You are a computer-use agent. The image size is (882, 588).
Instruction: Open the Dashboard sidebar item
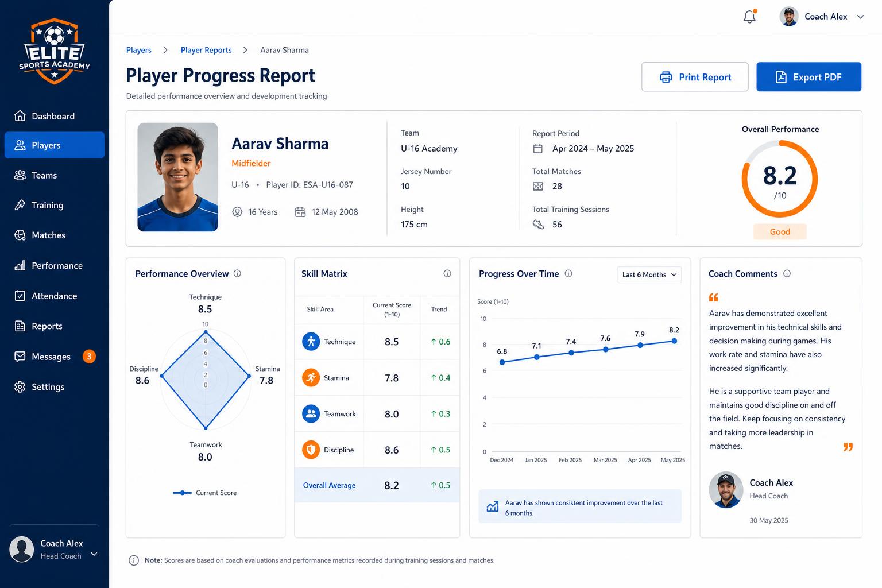(x=54, y=116)
